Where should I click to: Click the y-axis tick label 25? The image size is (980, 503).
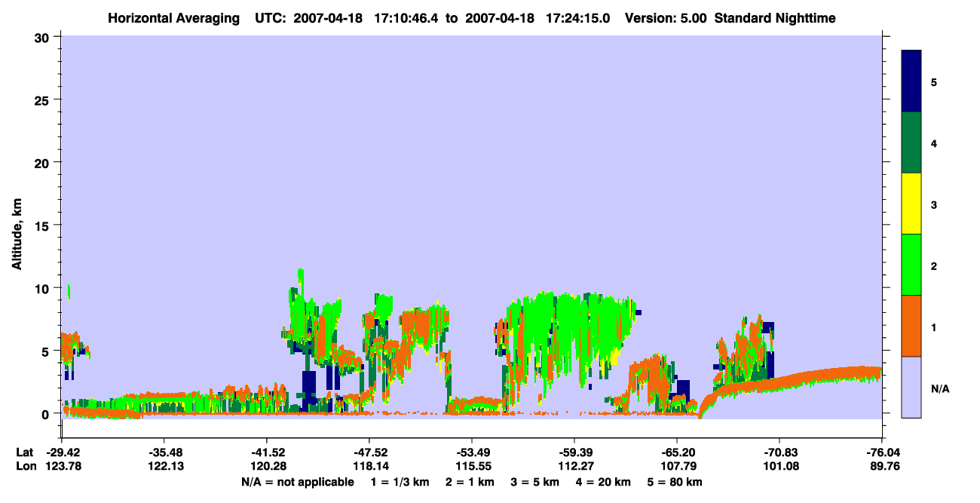coord(44,100)
